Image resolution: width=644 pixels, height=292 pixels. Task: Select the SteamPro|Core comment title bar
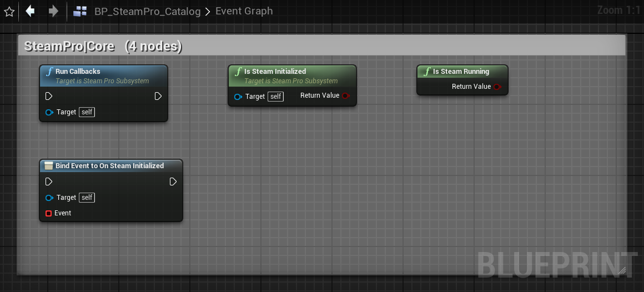tap(321, 46)
